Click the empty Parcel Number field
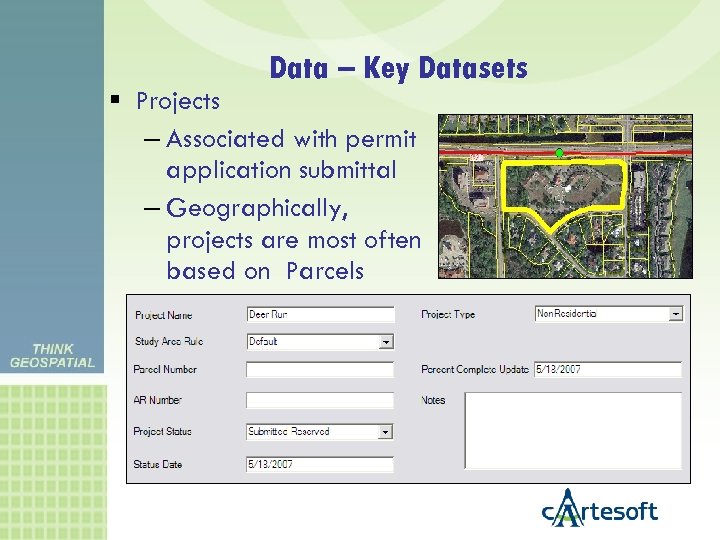The image size is (720, 540). pos(320,370)
